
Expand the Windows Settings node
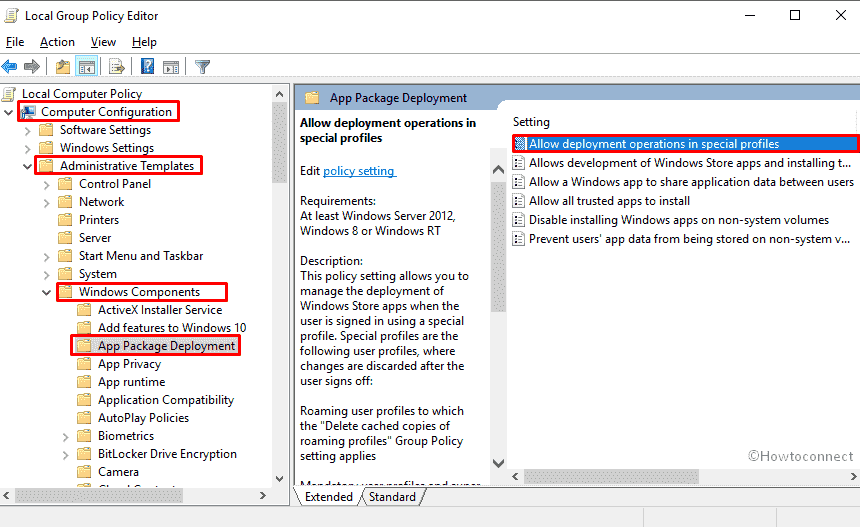coord(27,149)
